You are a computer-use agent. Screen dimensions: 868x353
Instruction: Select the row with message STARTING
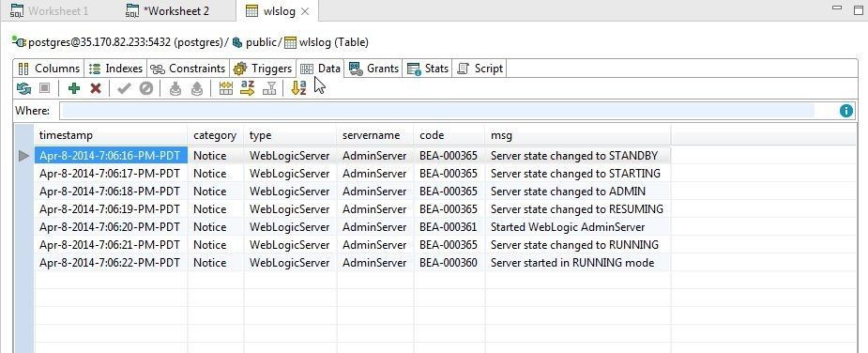353,174
